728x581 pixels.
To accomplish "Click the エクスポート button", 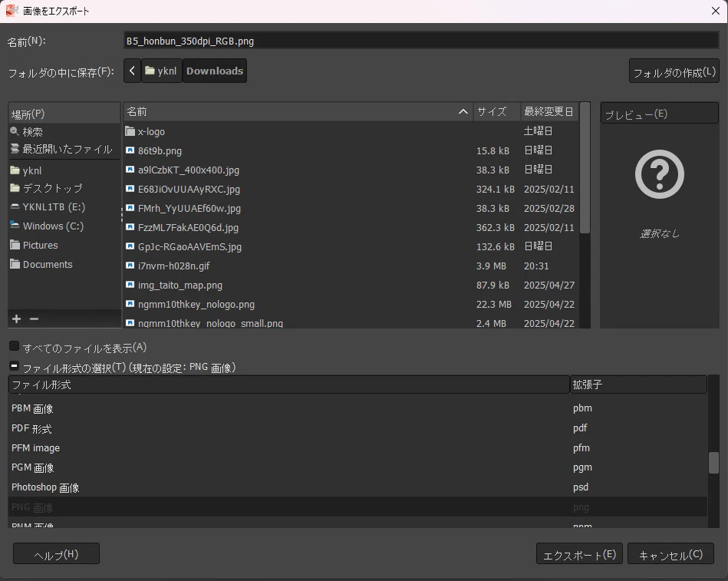I will (x=579, y=554).
